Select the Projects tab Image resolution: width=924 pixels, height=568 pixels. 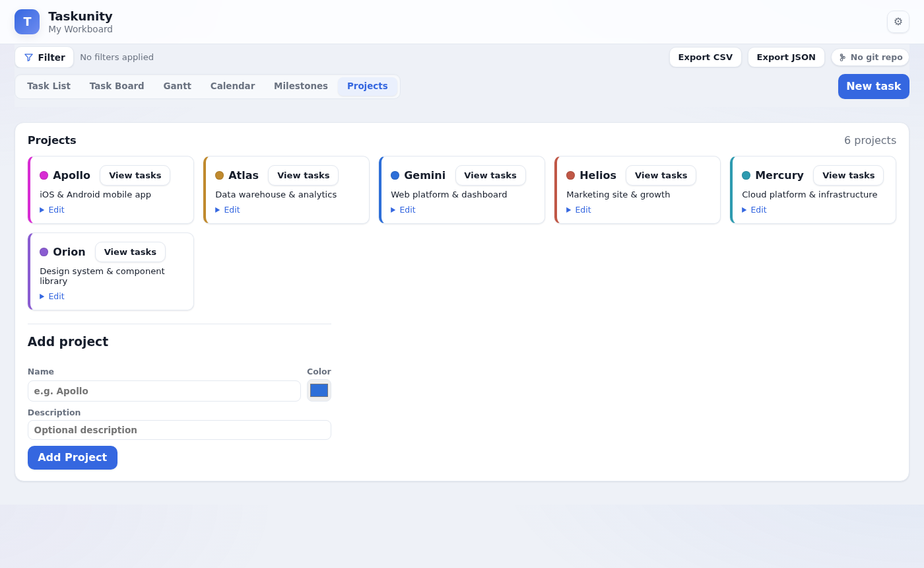(x=368, y=87)
